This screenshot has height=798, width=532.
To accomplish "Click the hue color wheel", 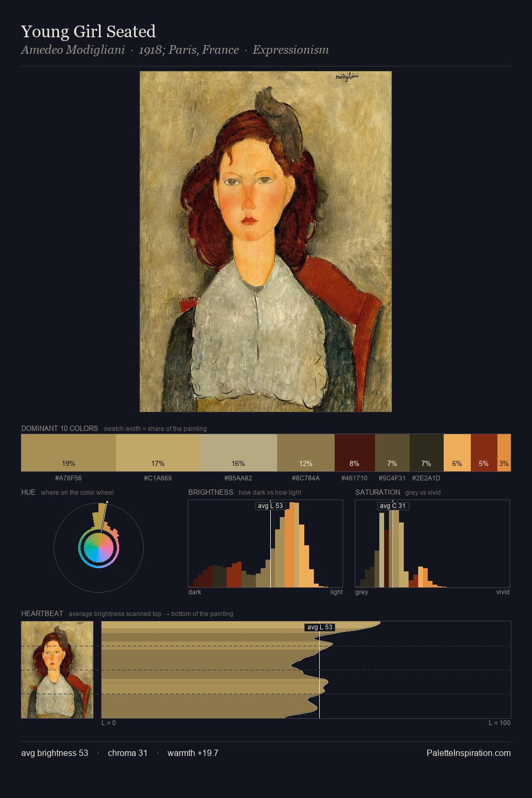I will click(x=98, y=547).
